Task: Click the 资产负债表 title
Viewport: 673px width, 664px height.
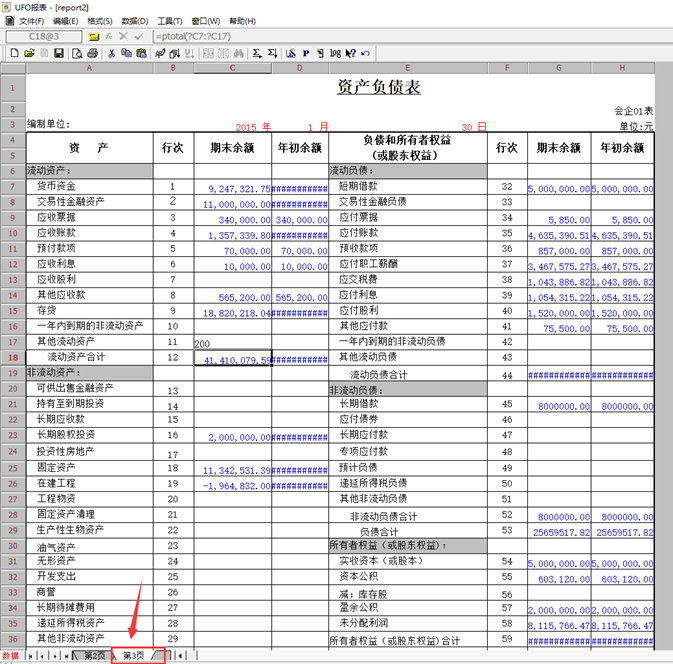Action: (378, 87)
